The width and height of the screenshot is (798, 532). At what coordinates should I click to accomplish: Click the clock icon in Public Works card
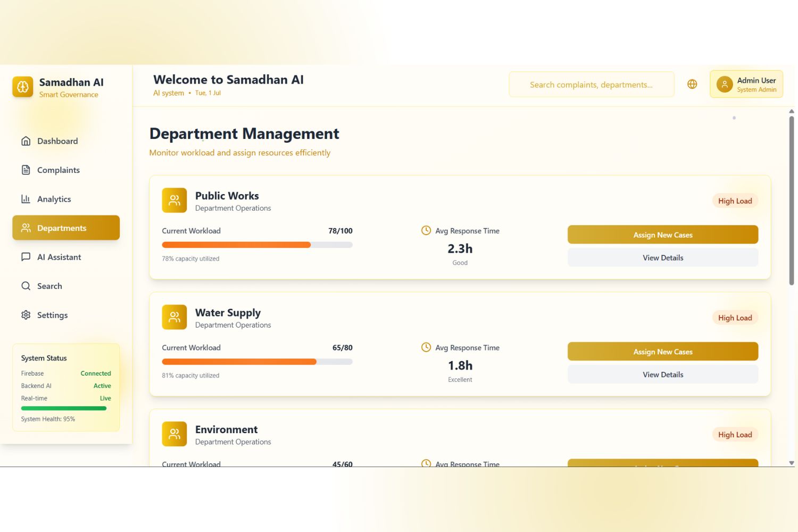click(x=426, y=230)
